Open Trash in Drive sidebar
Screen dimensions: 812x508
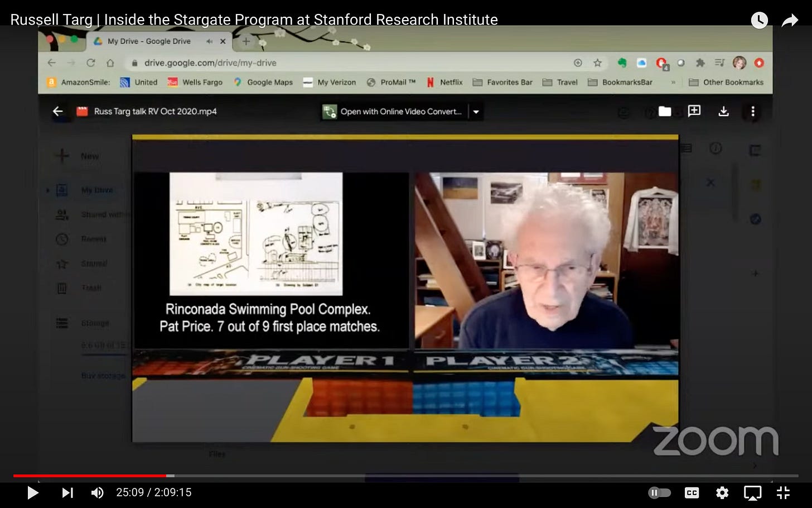79,288
